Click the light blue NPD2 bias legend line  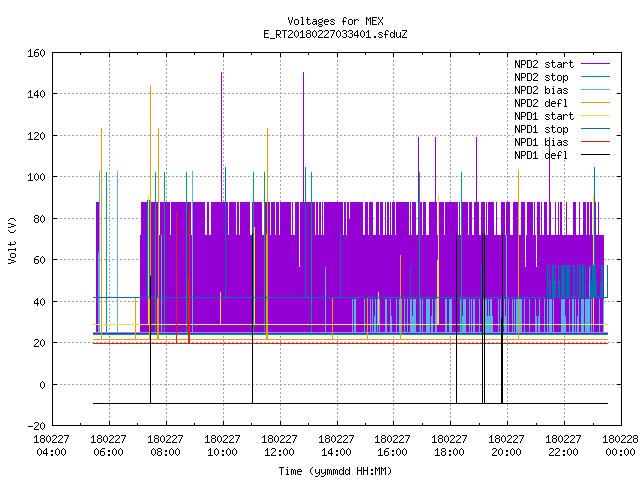tap(595, 90)
